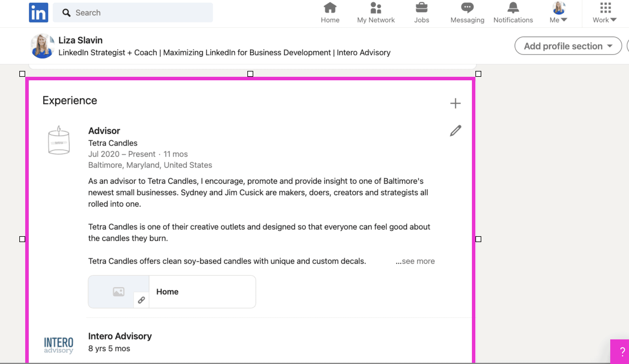Edit the Advisor position using the pencil icon
The width and height of the screenshot is (629, 364).
455,131
